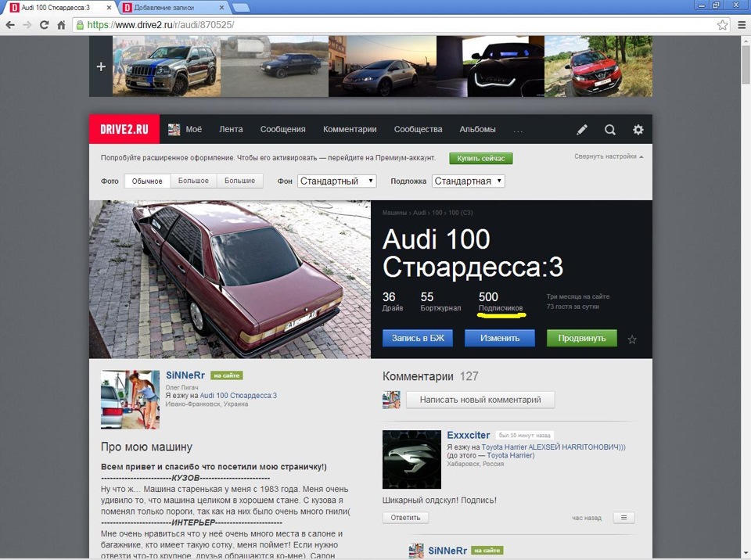Click the vertical page scrollbar thumb
The width and height of the screenshot is (751, 560).
(746, 65)
